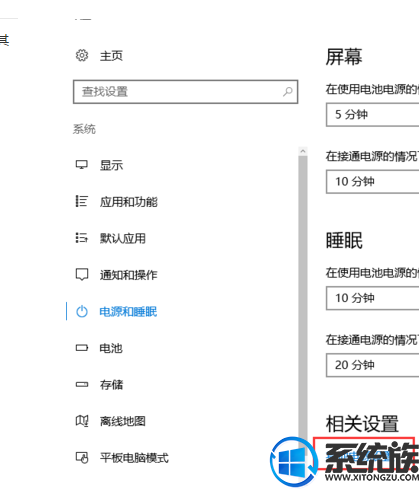Open the highlighted link under 相关设置
Image resolution: width=419 pixels, height=490 pixels.
pos(364,453)
